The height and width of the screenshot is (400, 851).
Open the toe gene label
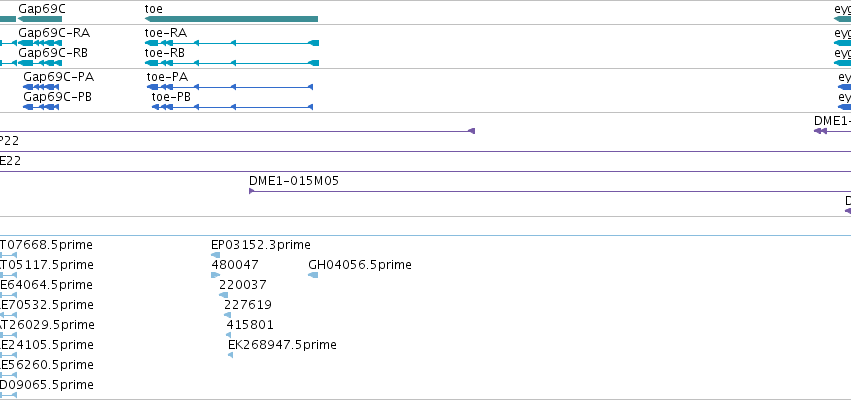click(154, 9)
